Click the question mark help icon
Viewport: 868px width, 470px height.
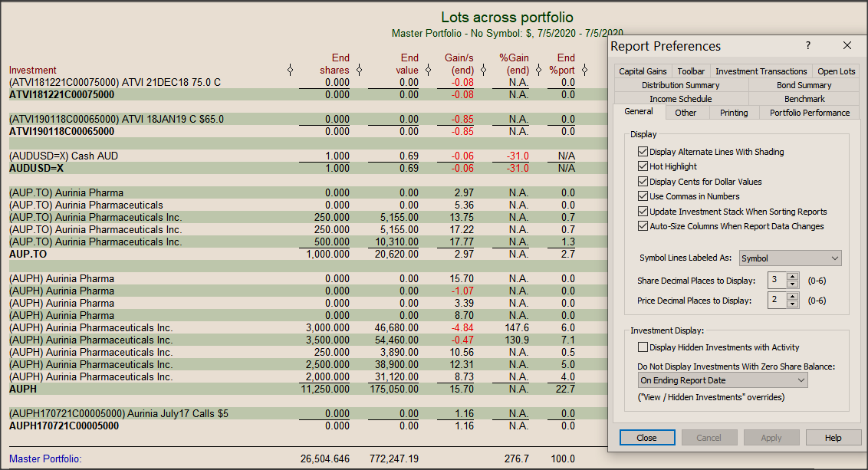(x=808, y=45)
